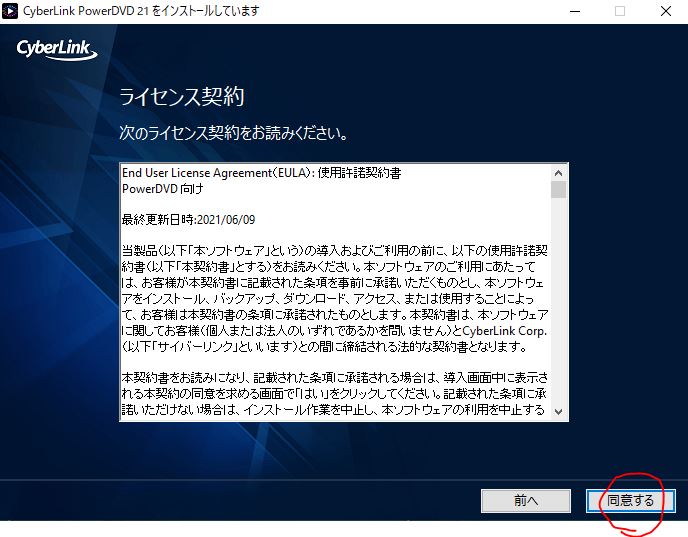Click the 前へ (Back) button

(526, 501)
